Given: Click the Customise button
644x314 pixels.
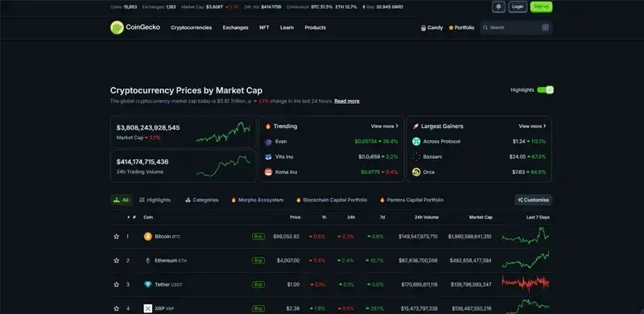Looking at the screenshot, I should click(x=533, y=200).
